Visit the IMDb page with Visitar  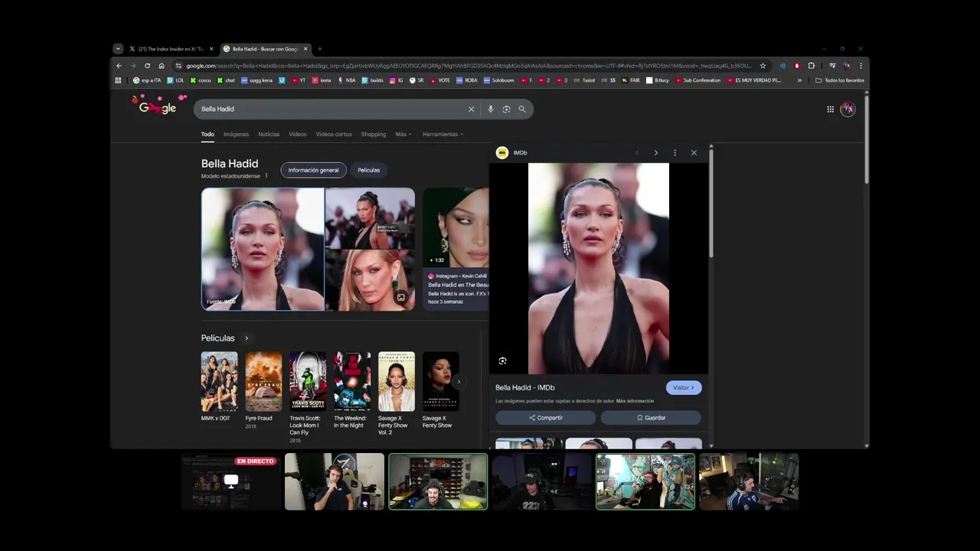click(684, 388)
